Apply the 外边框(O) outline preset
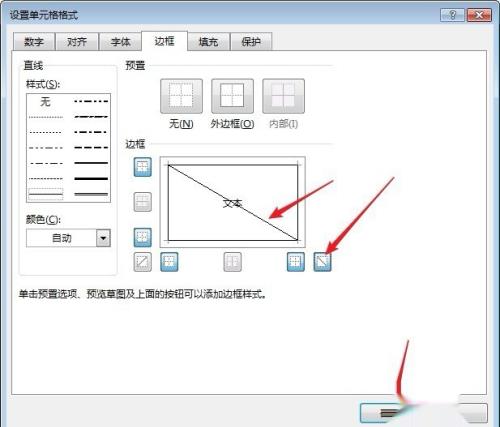The height and width of the screenshot is (427, 500). pos(232,96)
